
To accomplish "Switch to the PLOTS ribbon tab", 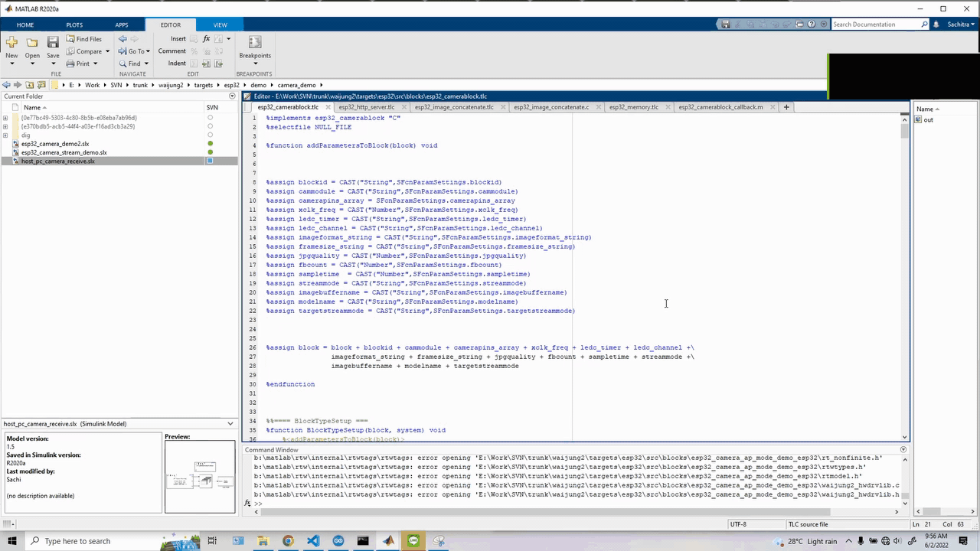I will (x=74, y=24).
